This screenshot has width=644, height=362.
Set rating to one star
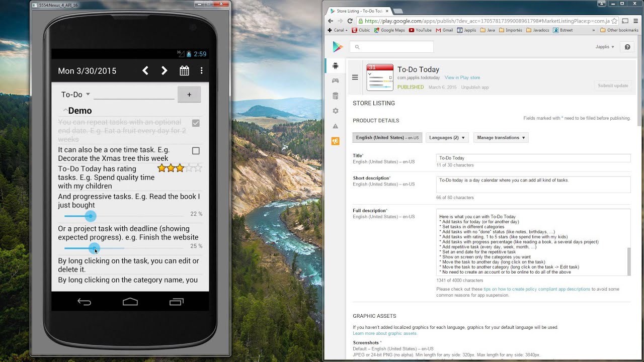[x=162, y=168]
